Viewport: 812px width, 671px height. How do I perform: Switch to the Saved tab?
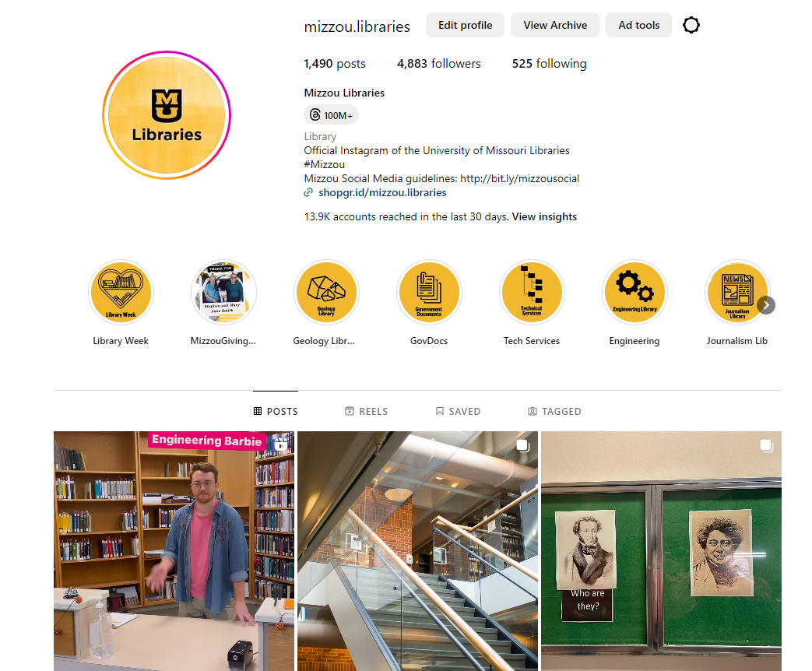click(458, 411)
